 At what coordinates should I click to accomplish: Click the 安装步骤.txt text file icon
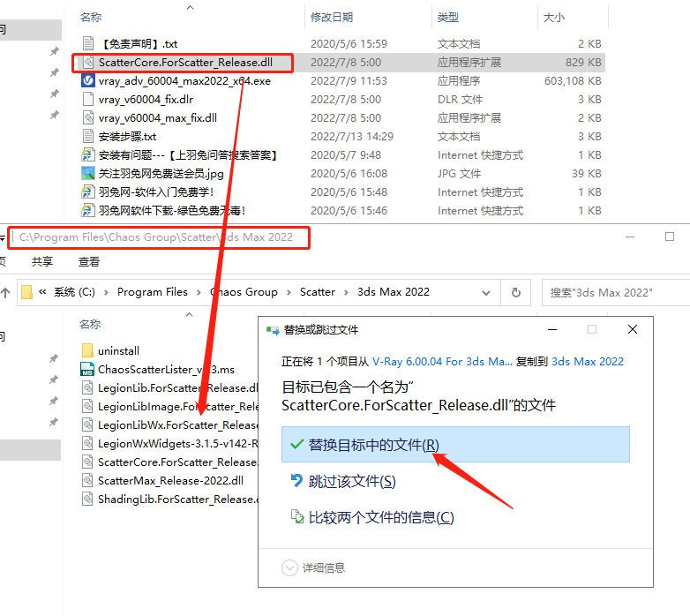[87, 136]
